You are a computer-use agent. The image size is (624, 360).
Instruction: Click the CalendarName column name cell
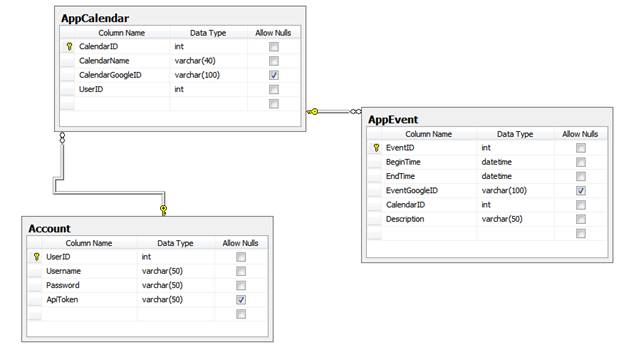click(122, 61)
